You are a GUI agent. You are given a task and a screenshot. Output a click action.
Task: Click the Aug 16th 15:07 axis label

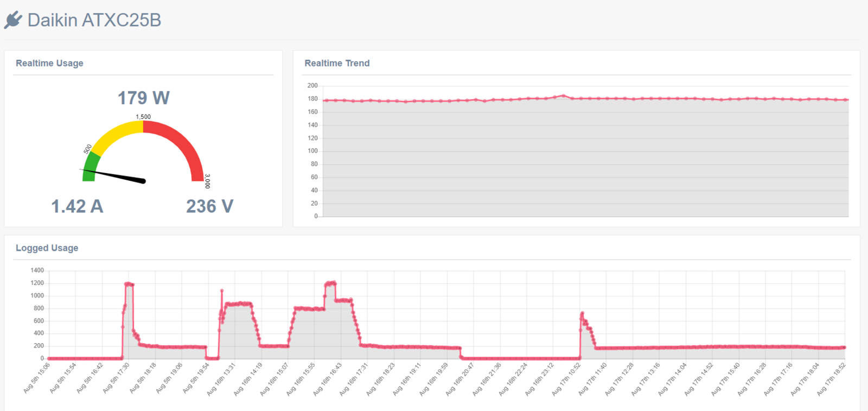274,379
